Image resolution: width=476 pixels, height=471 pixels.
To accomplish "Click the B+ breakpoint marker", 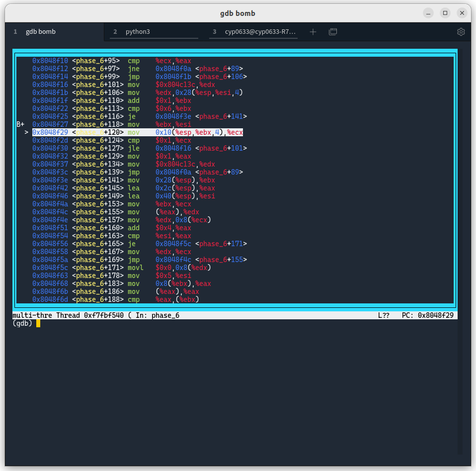I will [x=20, y=124].
